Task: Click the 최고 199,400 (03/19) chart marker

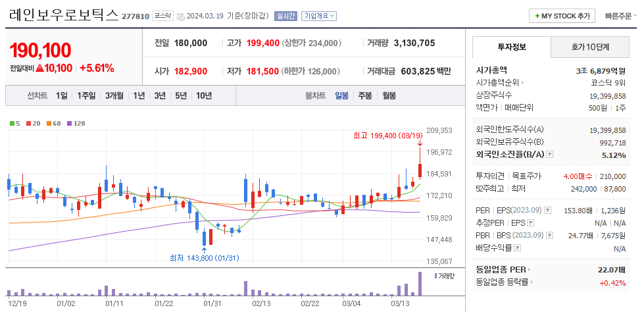Action: [x=388, y=135]
